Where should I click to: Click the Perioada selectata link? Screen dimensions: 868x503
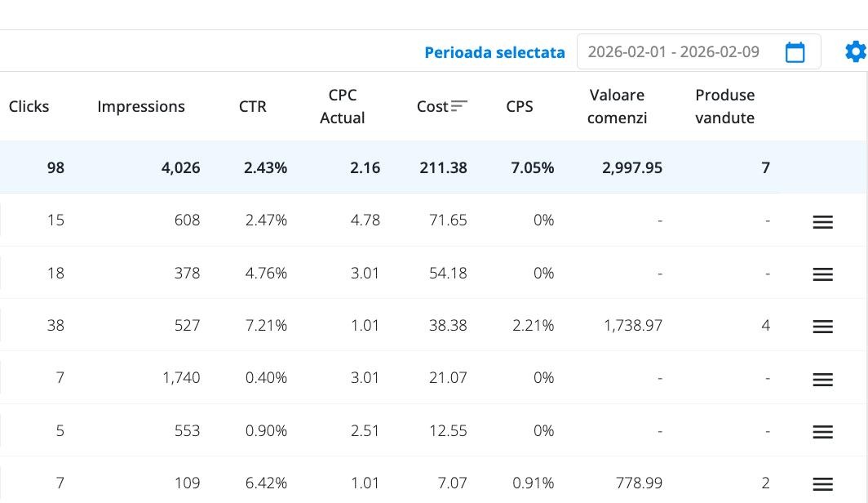(x=494, y=51)
